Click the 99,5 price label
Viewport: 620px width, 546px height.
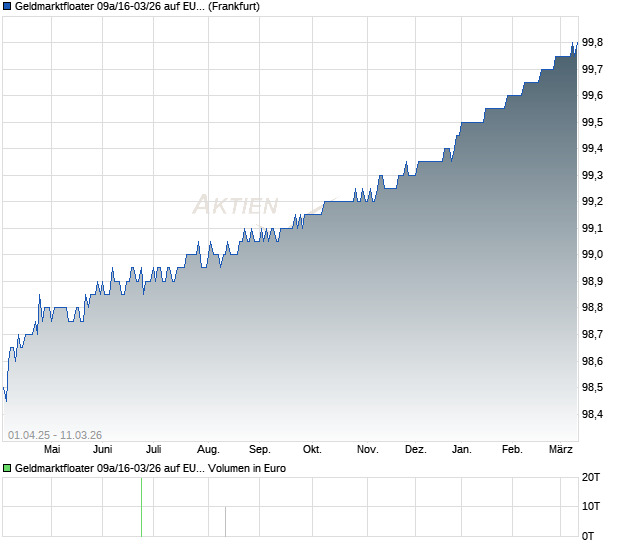click(x=592, y=122)
